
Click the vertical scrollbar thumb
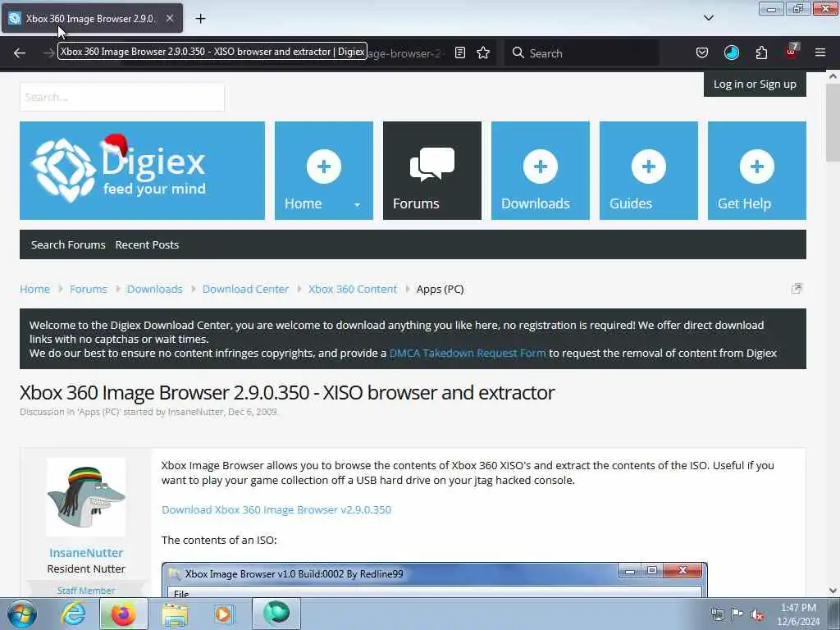click(833, 122)
